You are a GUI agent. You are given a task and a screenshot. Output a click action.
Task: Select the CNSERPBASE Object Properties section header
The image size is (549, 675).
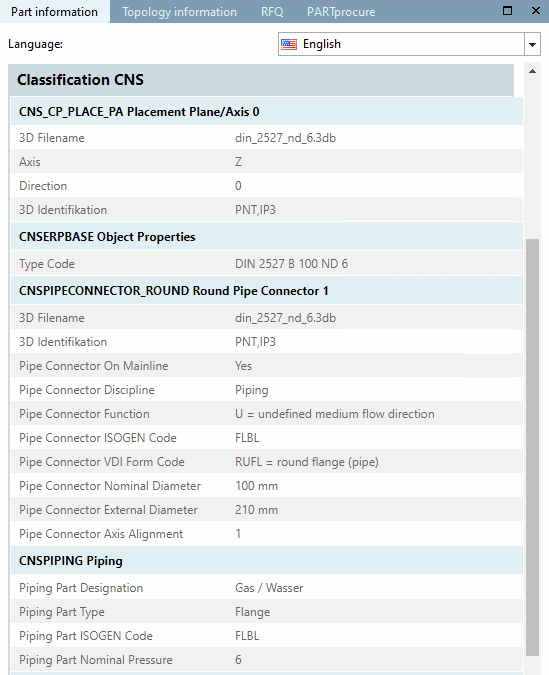pos(267,237)
